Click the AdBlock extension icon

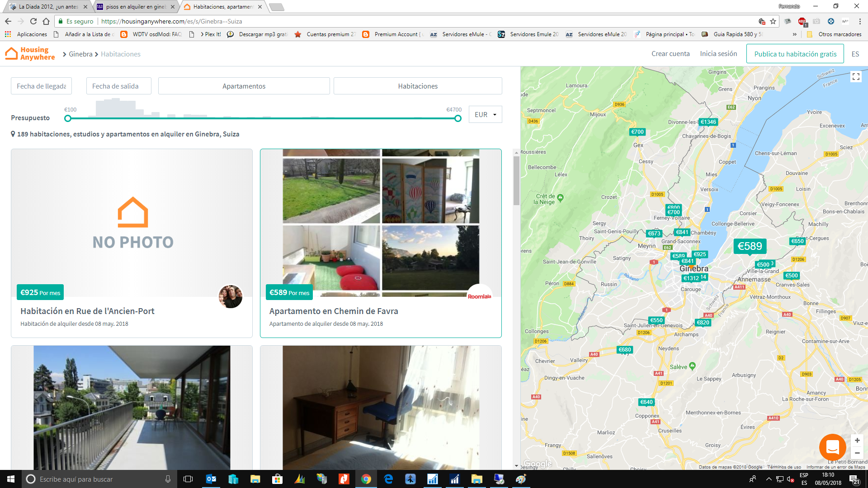tap(802, 21)
